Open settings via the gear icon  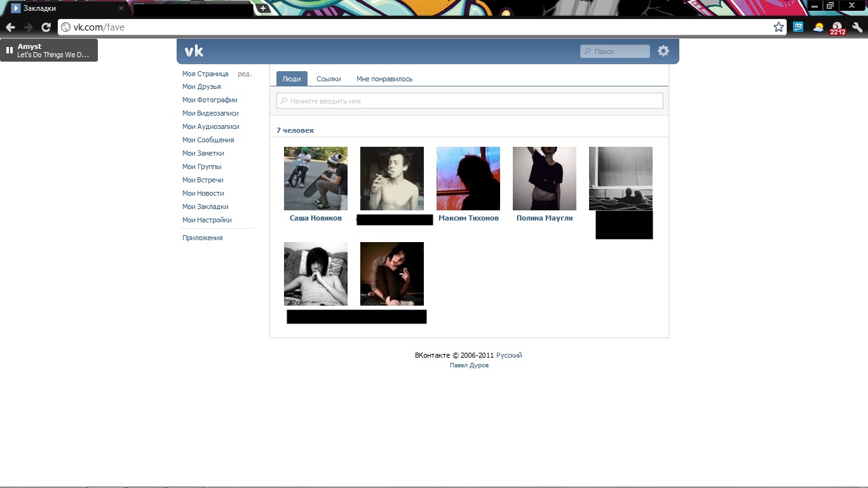663,51
